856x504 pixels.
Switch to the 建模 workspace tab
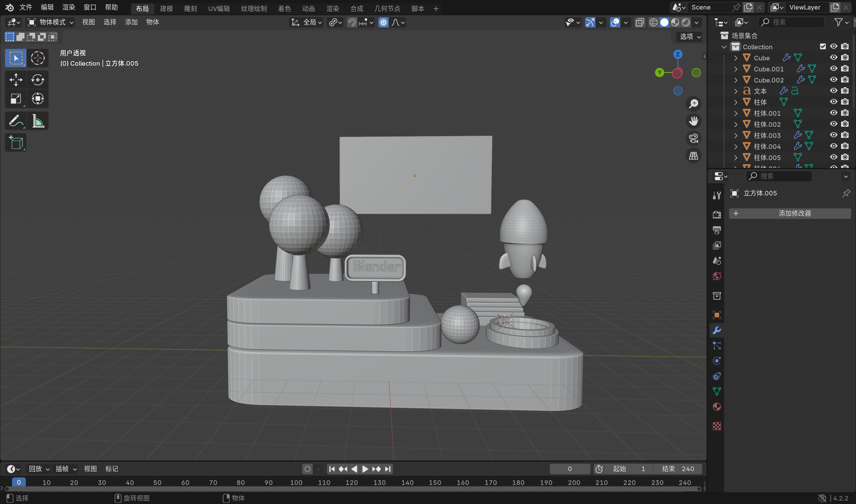(x=166, y=8)
